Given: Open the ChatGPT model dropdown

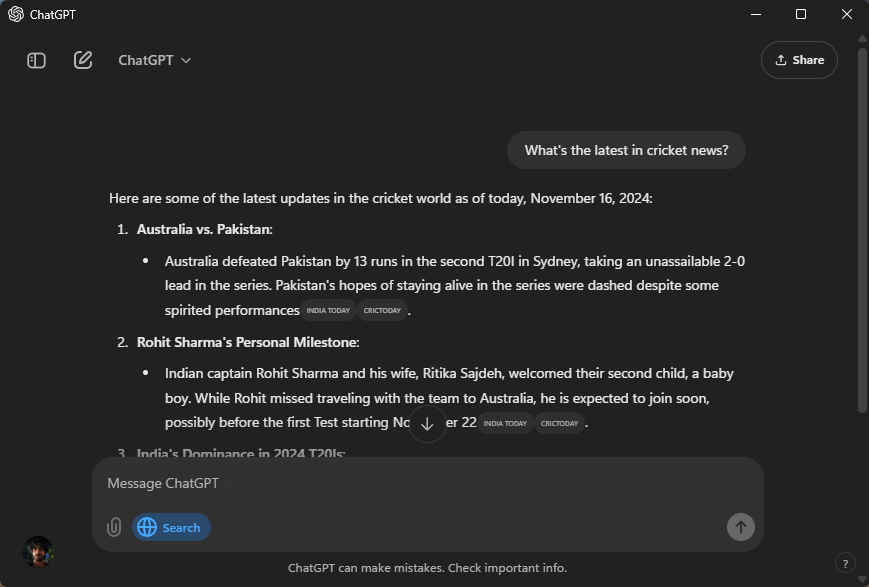Looking at the screenshot, I should [154, 60].
